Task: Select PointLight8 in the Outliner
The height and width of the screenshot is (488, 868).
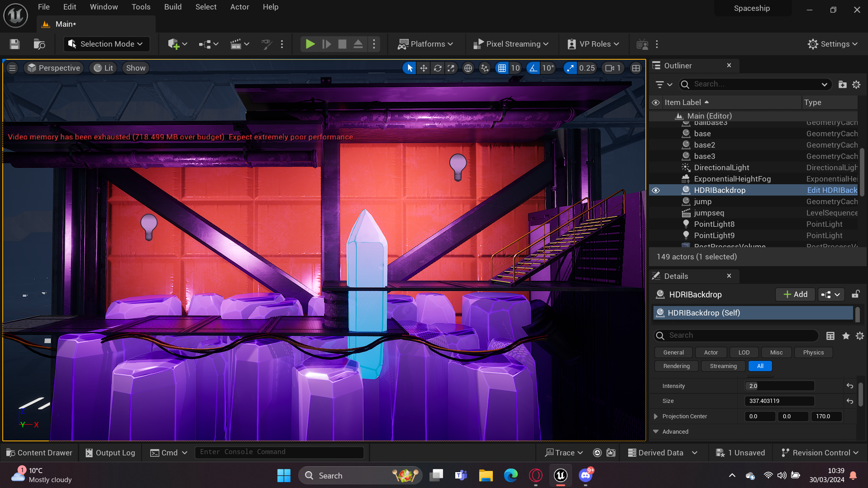Action: point(714,224)
